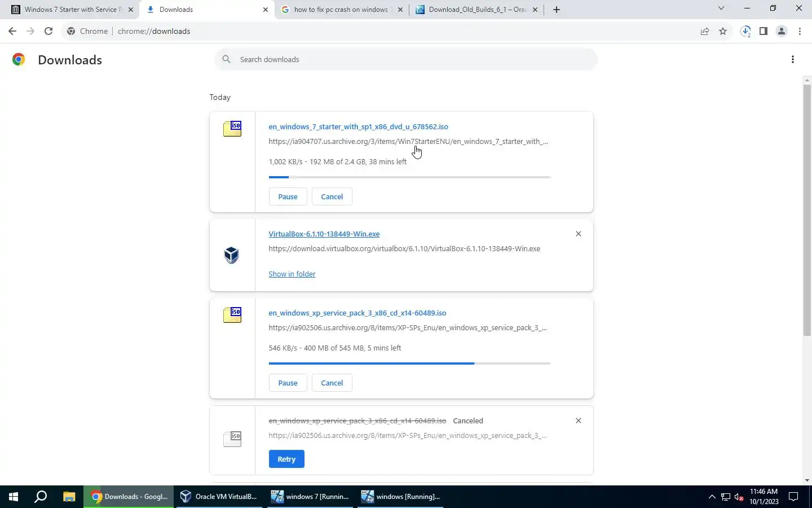Image resolution: width=812 pixels, height=508 pixels.
Task: Click the Chrome site info chip in the address bar
Action: pos(87,31)
